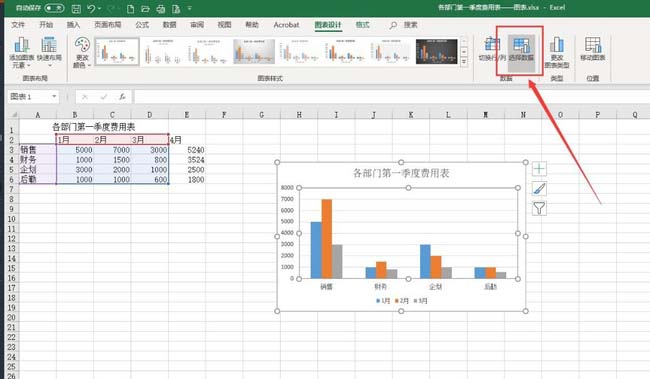Toggle the 自动保存 (AutoSave) switch

point(54,8)
